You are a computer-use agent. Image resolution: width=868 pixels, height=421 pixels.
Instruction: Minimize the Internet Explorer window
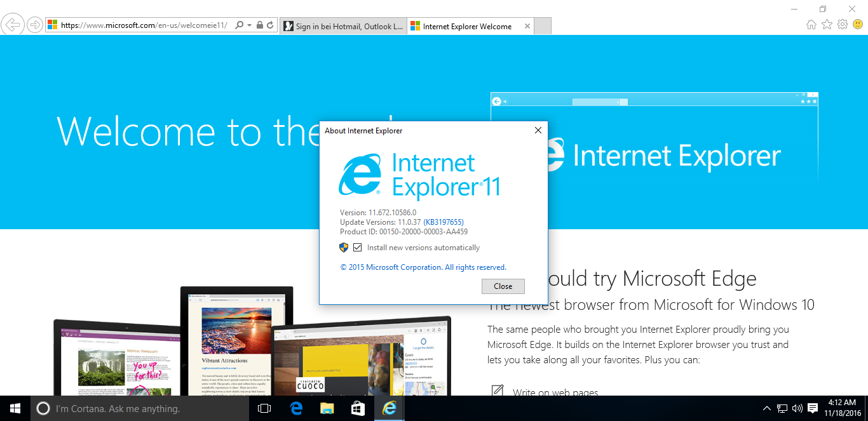point(794,9)
